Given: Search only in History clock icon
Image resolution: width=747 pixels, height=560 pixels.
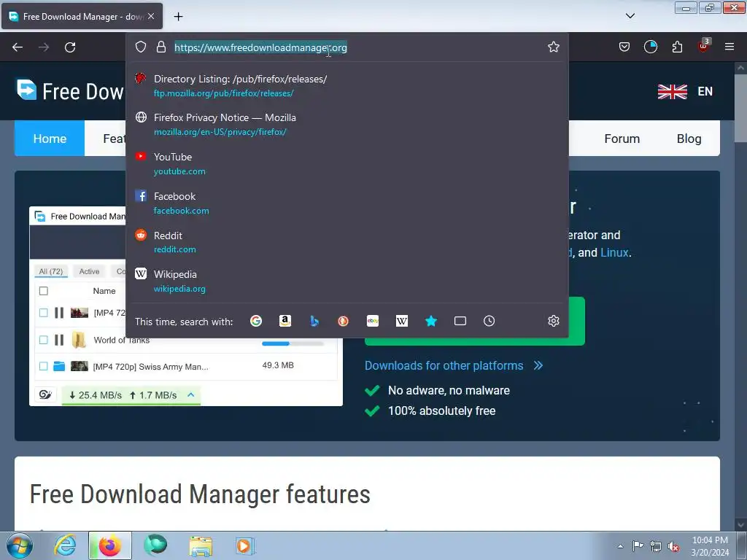Looking at the screenshot, I should click(489, 321).
